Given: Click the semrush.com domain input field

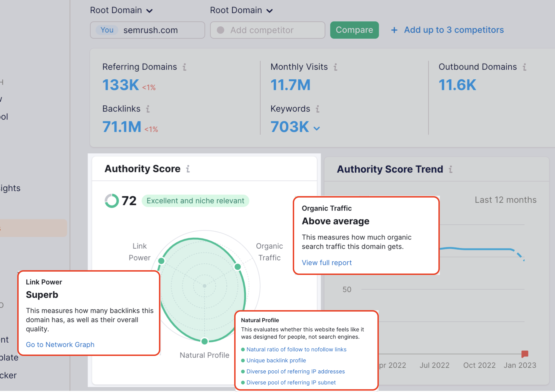Looking at the screenshot, I should pyautogui.click(x=147, y=30).
